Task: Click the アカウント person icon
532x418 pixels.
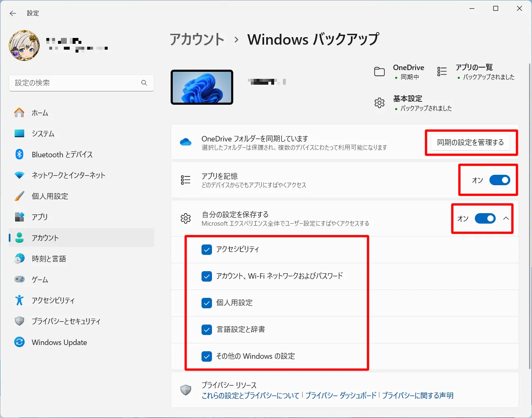Action: [x=19, y=238]
